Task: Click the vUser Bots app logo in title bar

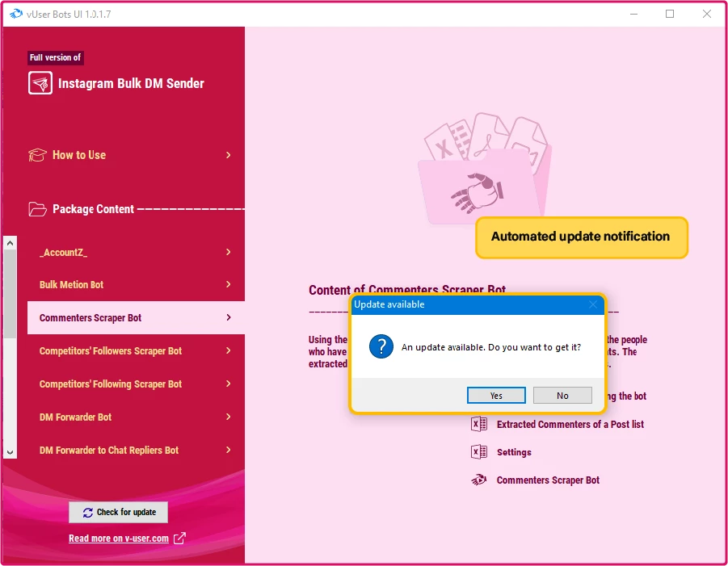Action: tap(16, 14)
